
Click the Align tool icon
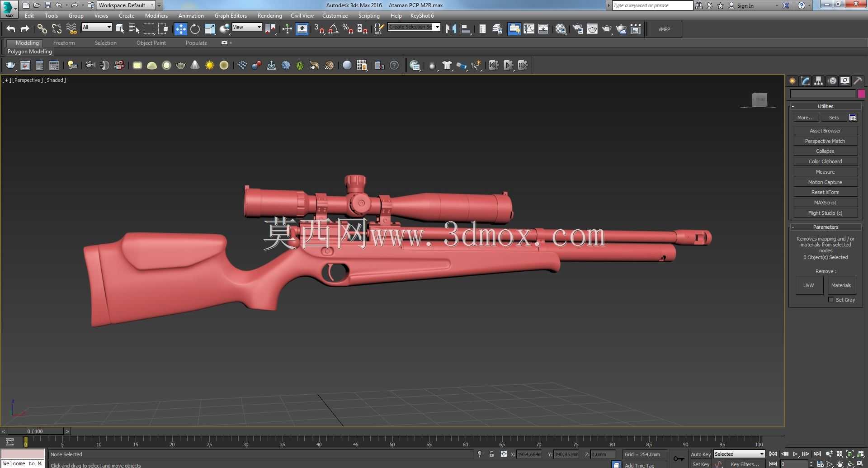click(x=466, y=29)
